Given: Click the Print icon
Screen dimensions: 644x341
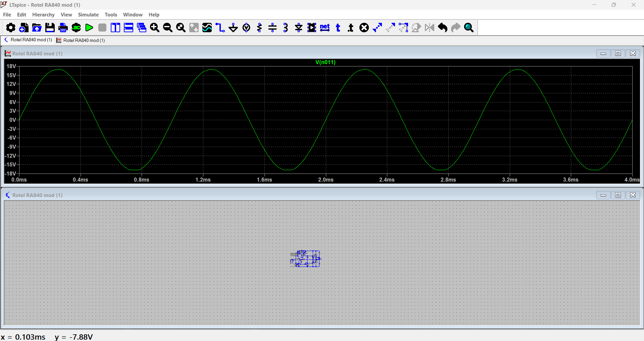Looking at the screenshot, I should coord(63,28).
